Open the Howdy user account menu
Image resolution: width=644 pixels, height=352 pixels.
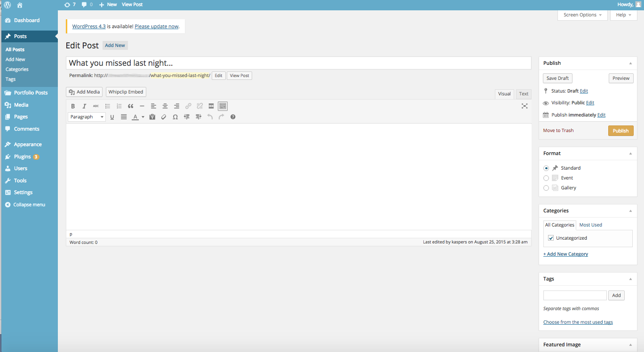pos(629,4)
